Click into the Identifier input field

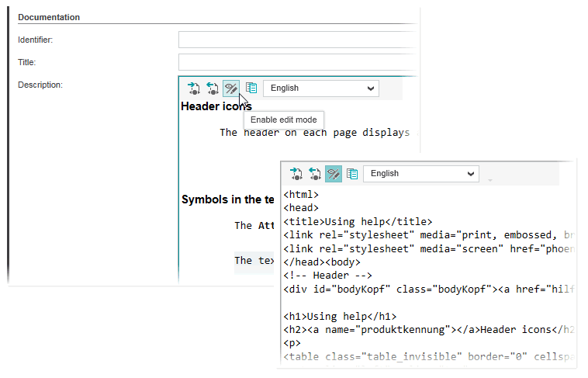pyautogui.click(x=297, y=40)
